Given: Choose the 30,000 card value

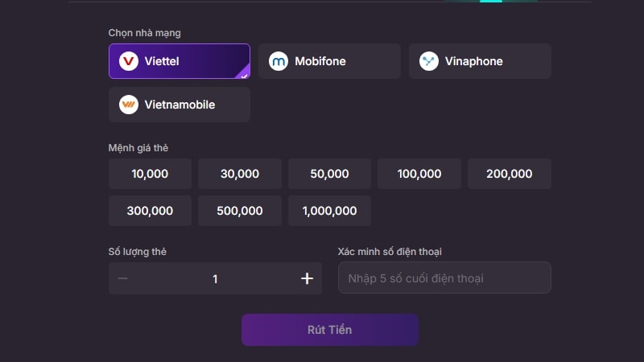Looking at the screenshot, I should click(240, 174).
